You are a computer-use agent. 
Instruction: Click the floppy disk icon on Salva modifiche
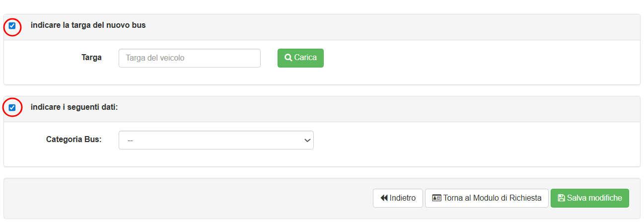(561, 198)
